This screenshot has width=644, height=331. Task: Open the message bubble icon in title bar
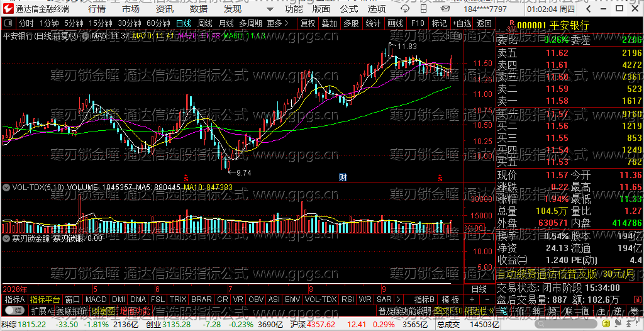coord(405,9)
